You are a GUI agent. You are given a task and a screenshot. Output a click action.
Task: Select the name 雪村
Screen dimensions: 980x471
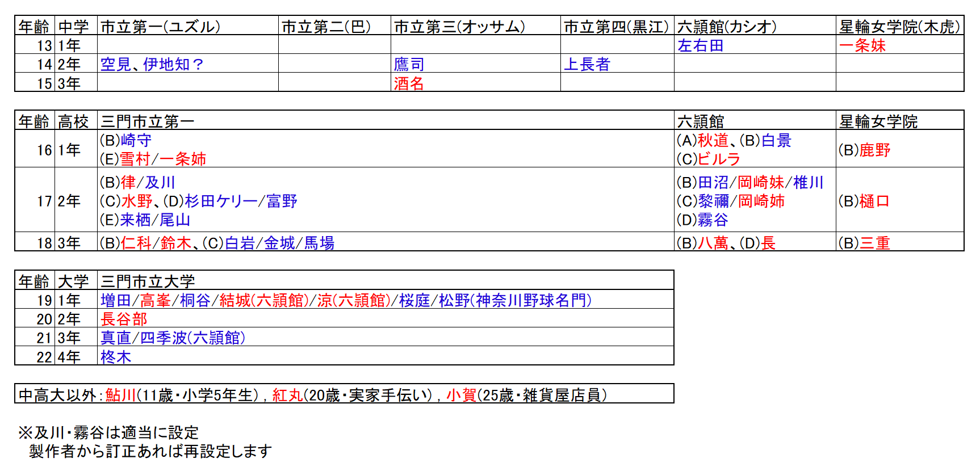pyautogui.click(x=135, y=159)
